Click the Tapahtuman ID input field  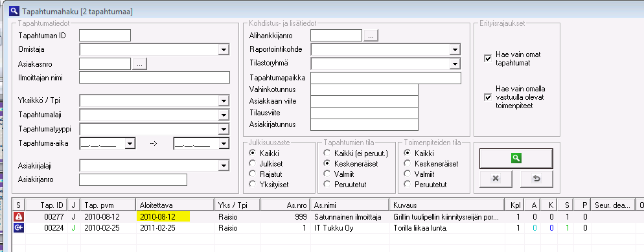(105, 36)
